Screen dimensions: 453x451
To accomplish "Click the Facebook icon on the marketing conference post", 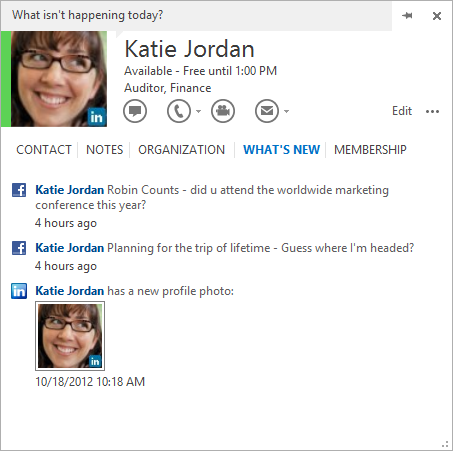I will [19, 190].
